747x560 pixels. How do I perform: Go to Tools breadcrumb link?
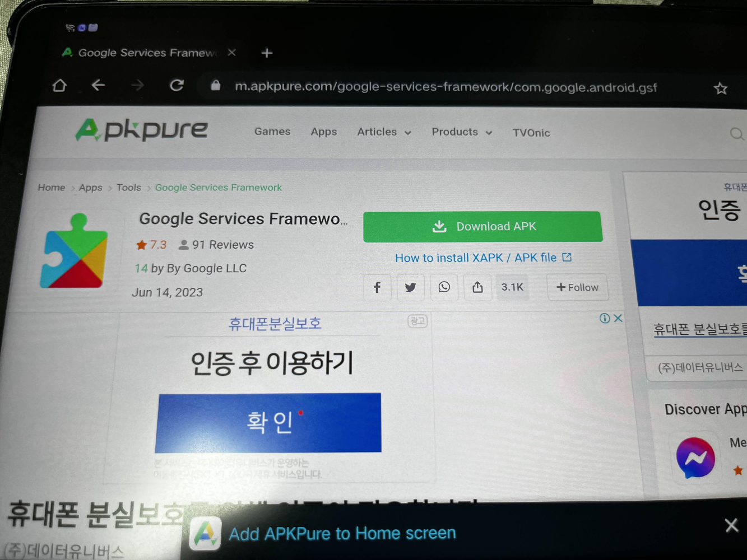click(129, 188)
